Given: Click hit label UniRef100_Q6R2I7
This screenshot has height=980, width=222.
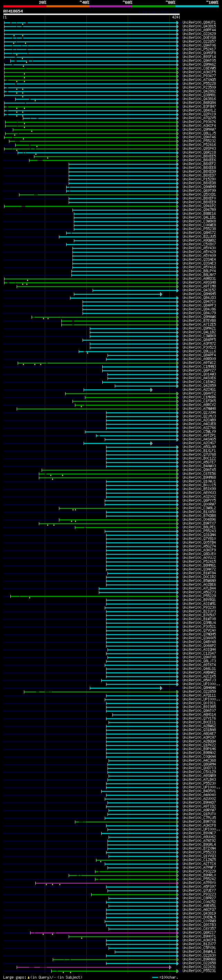Looking at the screenshot, I should point(199,932).
